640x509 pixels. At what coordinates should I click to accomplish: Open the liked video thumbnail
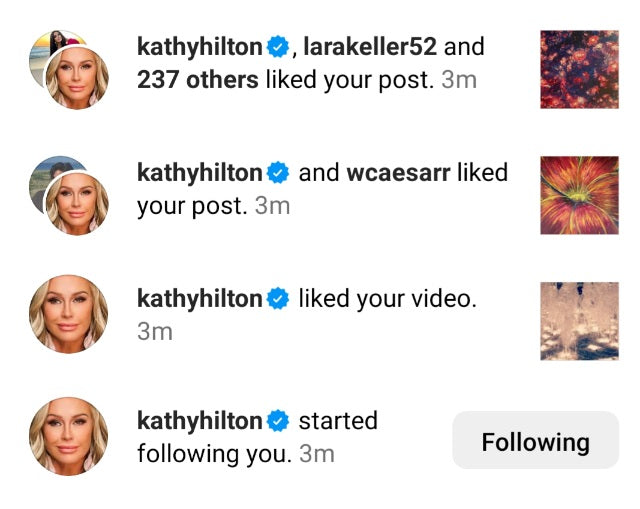(579, 321)
